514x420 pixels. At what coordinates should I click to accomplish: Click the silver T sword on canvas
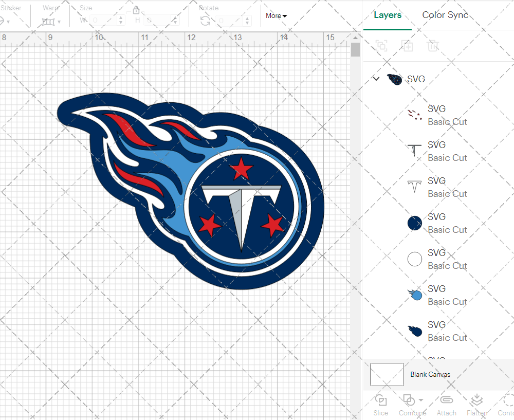tap(241, 217)
